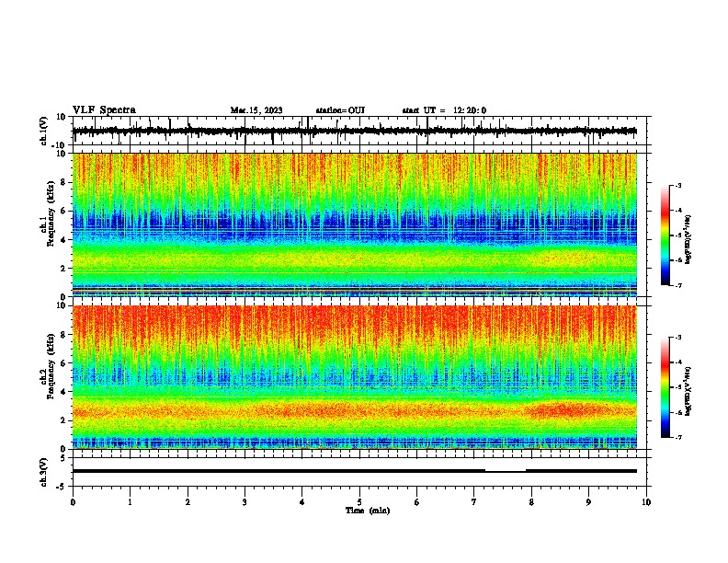
Task: Click the log(PSD) label beside ch.1 colorbar
Action: pyautogui.click(x=688, y=240)
